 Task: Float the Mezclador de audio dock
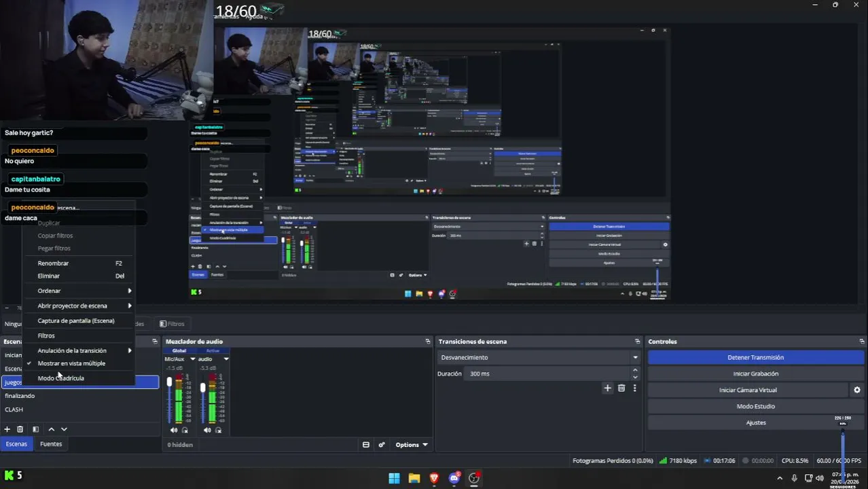(428, 342)
